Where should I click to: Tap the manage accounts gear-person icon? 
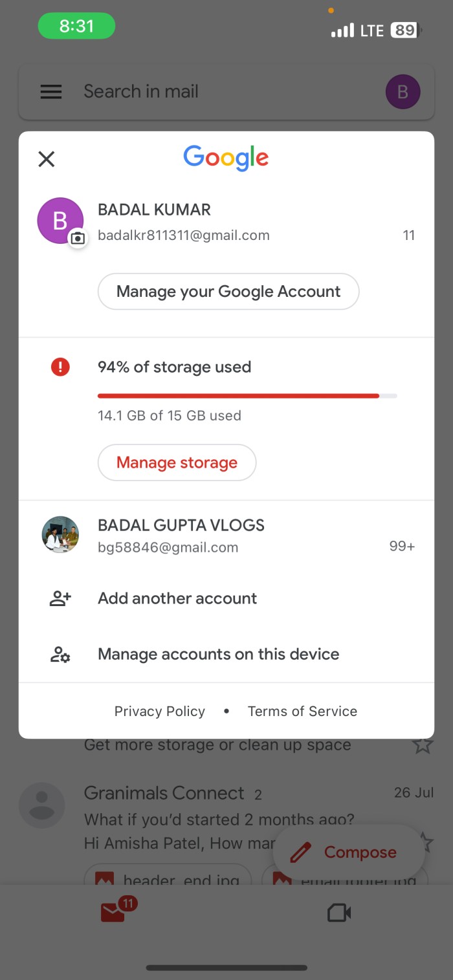click(x=60, y=655)
